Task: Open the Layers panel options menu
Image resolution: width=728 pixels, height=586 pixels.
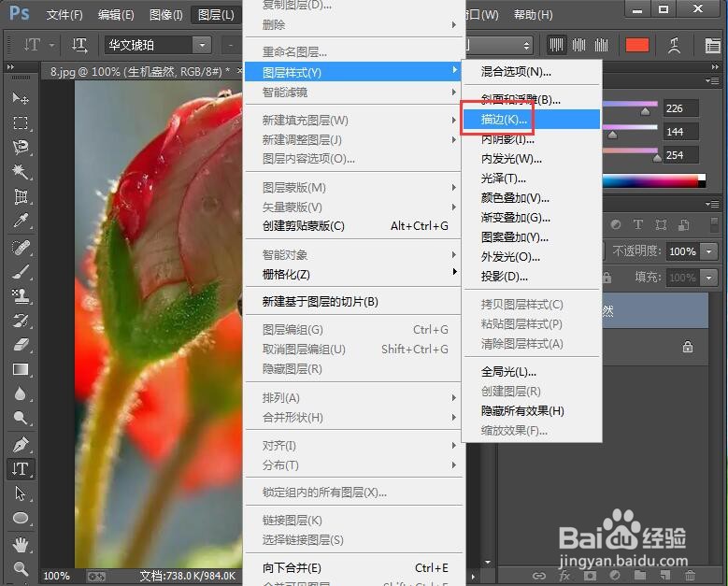Action: (712, 205)
